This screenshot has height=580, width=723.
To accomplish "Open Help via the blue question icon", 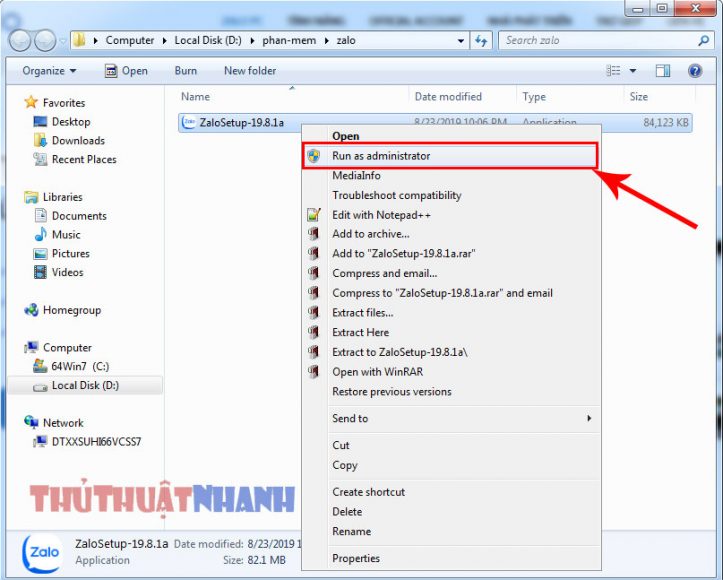I will click(x=695, y=71).
